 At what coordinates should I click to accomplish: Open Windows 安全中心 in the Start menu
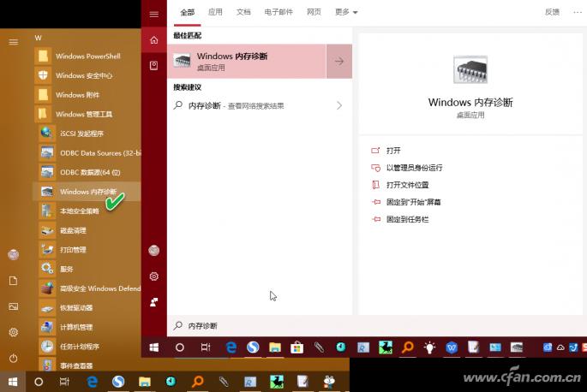[x=87, y=75]
